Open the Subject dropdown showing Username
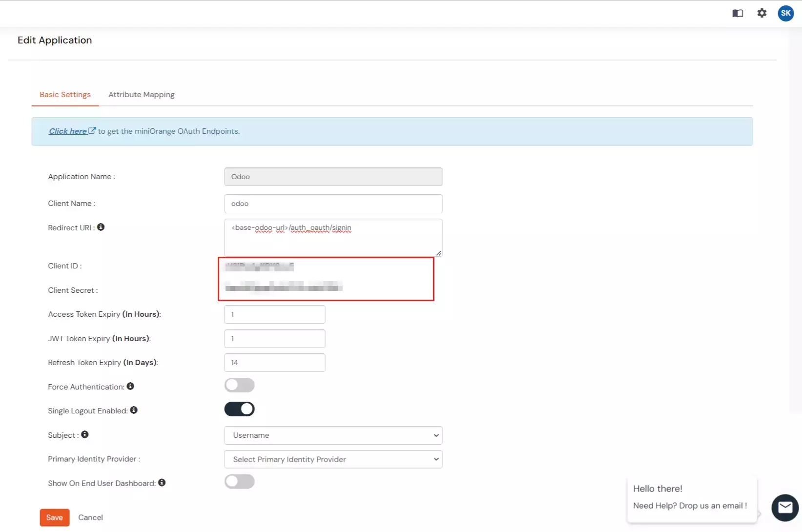Screen dimensions: 802x532 (x=333, y=435)
